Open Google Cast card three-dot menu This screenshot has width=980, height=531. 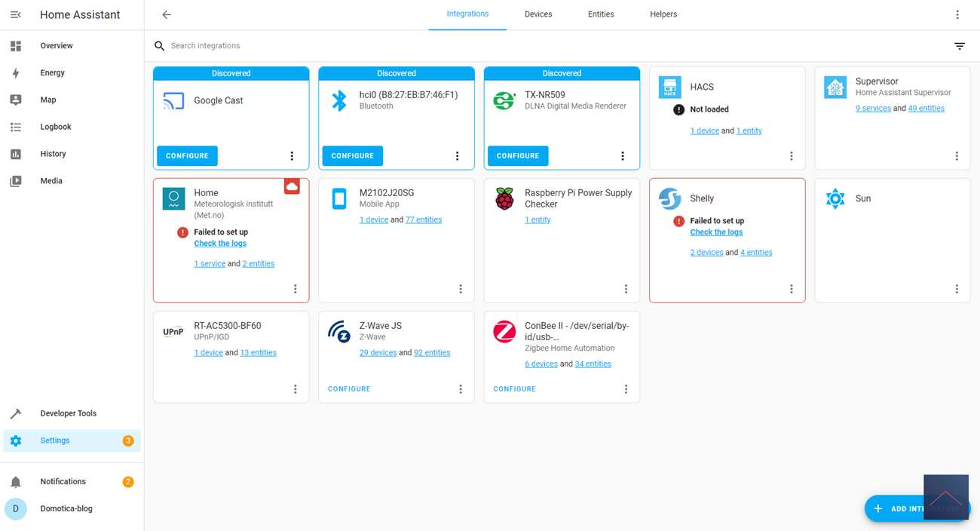pos(292,156)
